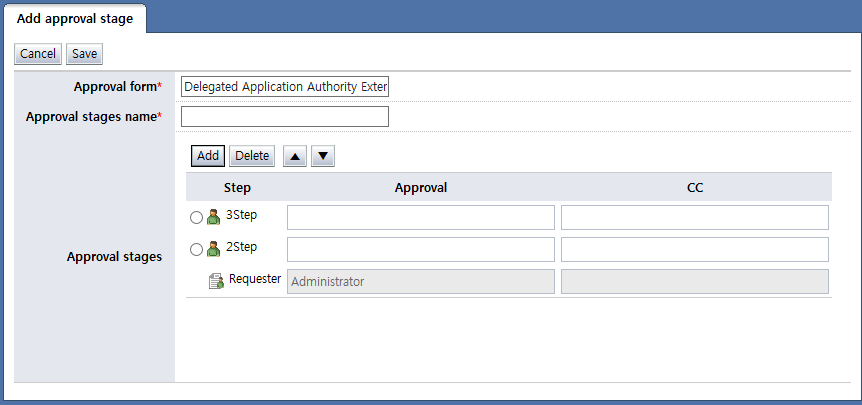This screenshot has height=405, width=862.
Task: Select the 2Step radio button
Action: point(196,250)
